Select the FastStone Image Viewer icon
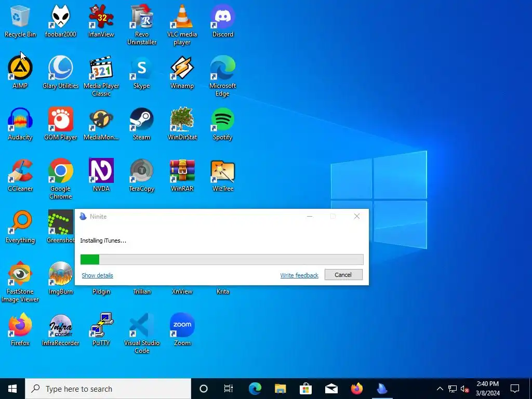The width and height of the screenshot is (532, 399). (x=20, y=282)
